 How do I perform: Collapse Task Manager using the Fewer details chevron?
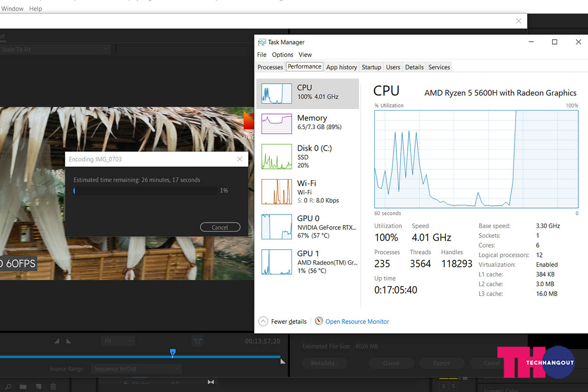tap(263, 322)
